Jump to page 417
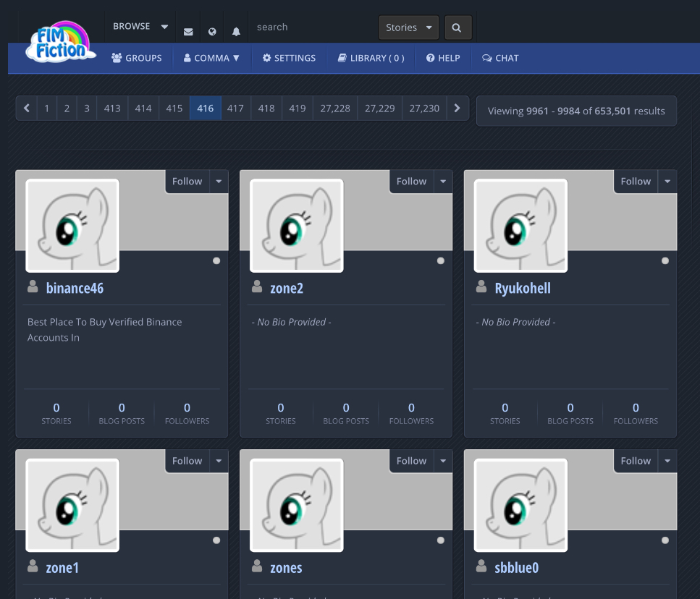The width and height of the screenshot is (700, 599). [235, 109]
